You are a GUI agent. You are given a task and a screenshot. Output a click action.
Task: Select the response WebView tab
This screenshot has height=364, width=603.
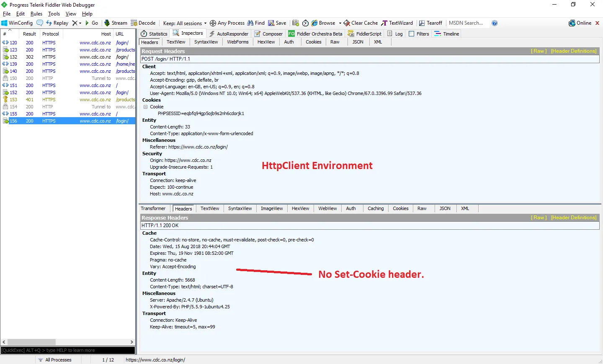tap(327, 208)
